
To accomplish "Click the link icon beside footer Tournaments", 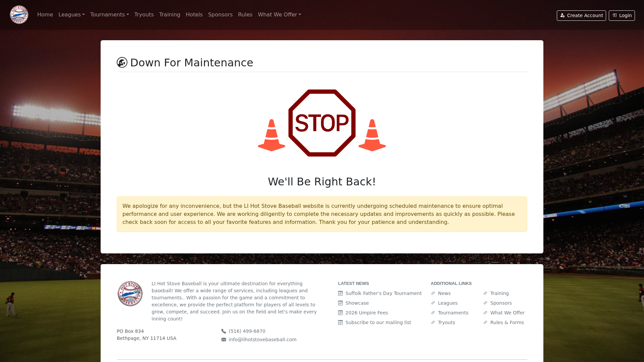I will tap(433, 313).
